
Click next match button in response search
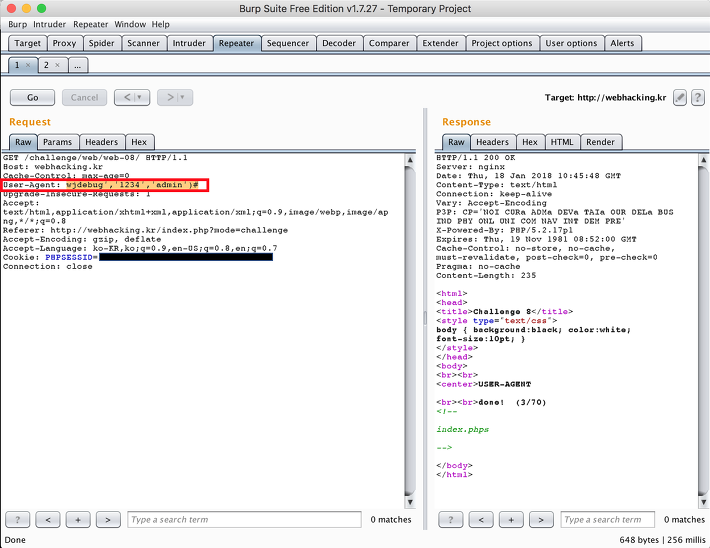[x=541, y=519]
